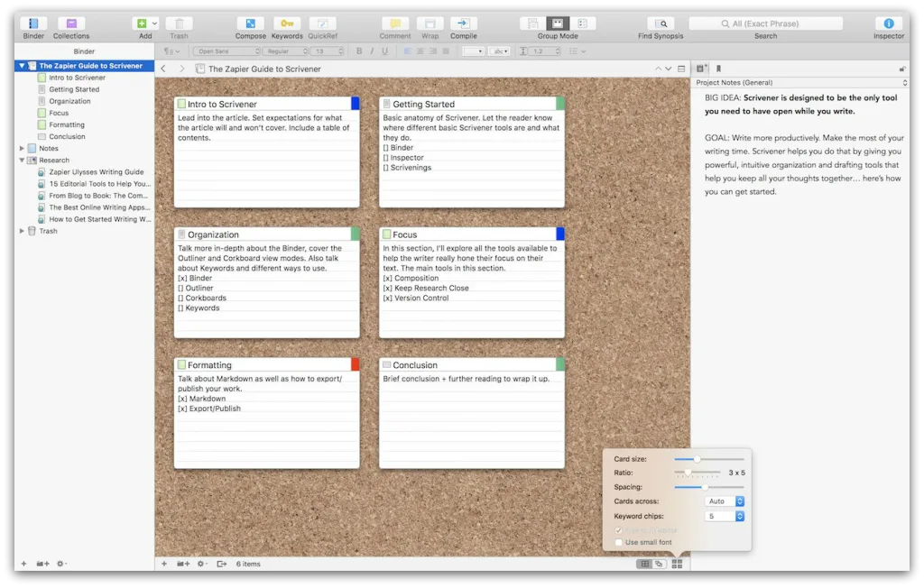Open the Open Sans font dropdown
The width and height of the screenshot is (924, 588).
(226, 51)
